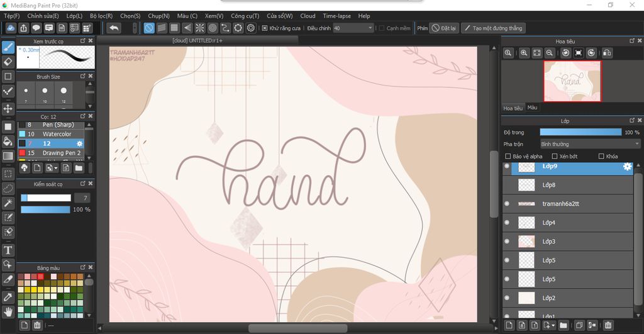Select the Select Pen tool
The width and height of the screenshot is (644, 334).
coord(8,218)
